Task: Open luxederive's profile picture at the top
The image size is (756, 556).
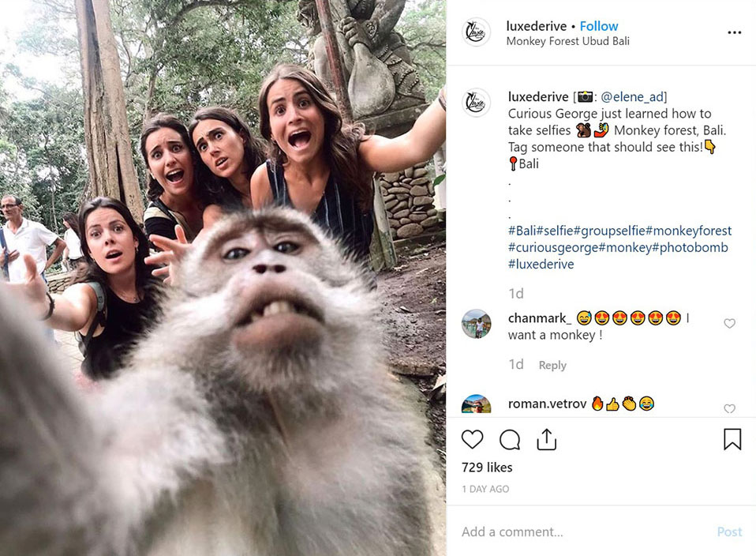Action: (x=477, y=32)
